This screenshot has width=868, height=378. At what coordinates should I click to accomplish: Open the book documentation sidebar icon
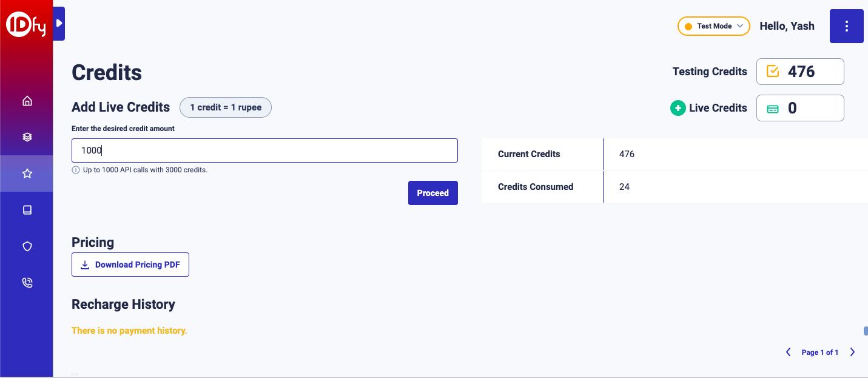click(27, 210)
